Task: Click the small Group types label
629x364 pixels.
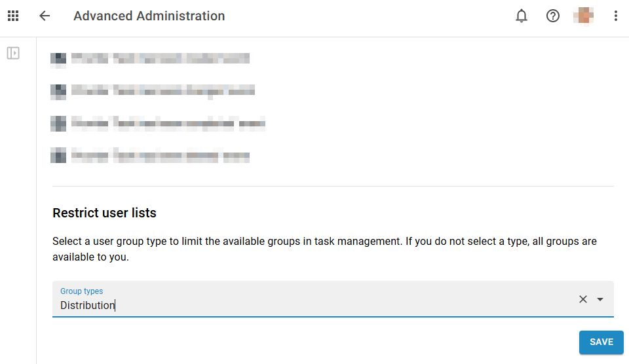Action: pyautogui.click(x=81, y=291)
